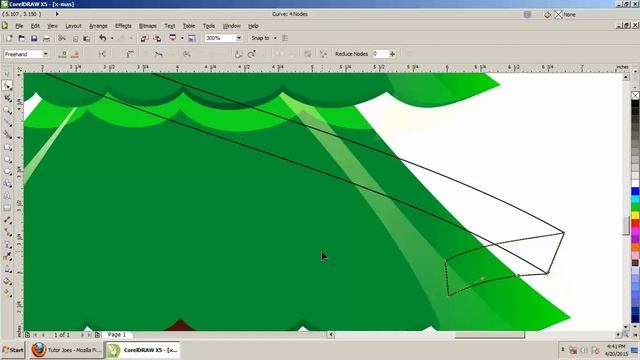
Task: Open the Bitmaps menu
Action: coord(148,26)
